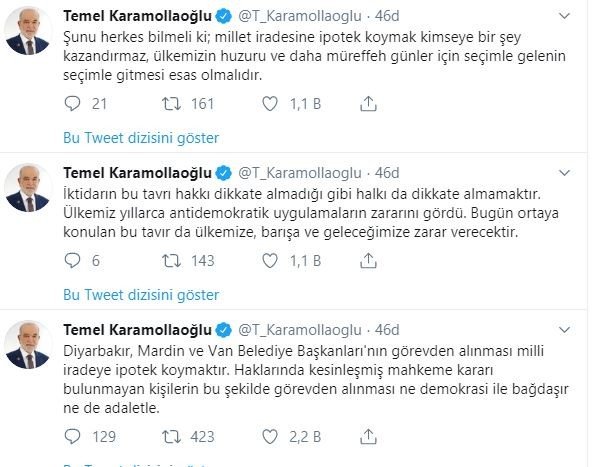The image size is (602, 467).
Task: Reply to the tweet with 6 replies
Action: click(x=72, y=260)
